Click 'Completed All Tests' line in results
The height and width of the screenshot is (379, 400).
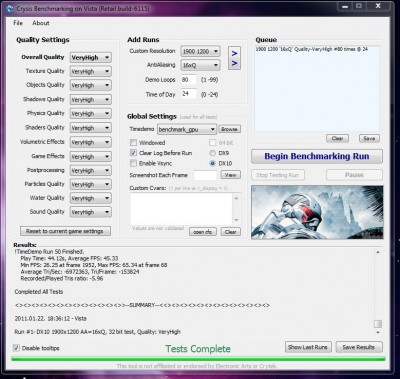coord(39,292)
